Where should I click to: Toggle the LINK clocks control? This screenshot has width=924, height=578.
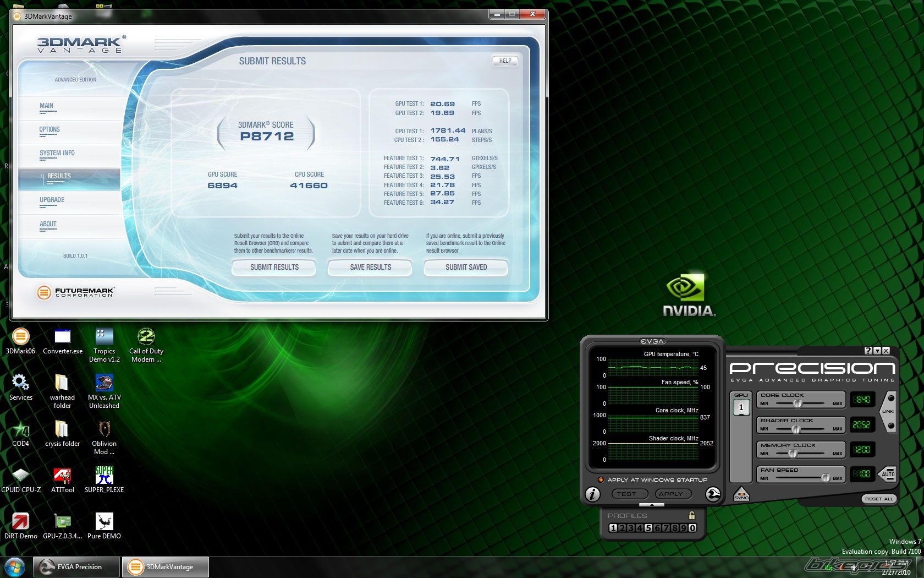click(888, 412)
